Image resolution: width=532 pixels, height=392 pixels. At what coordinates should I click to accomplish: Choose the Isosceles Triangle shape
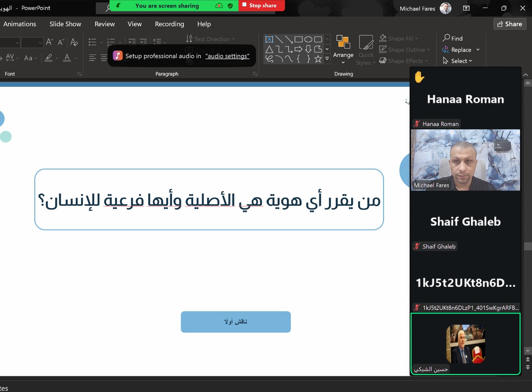pyautogui.click(x=269, y=49)
